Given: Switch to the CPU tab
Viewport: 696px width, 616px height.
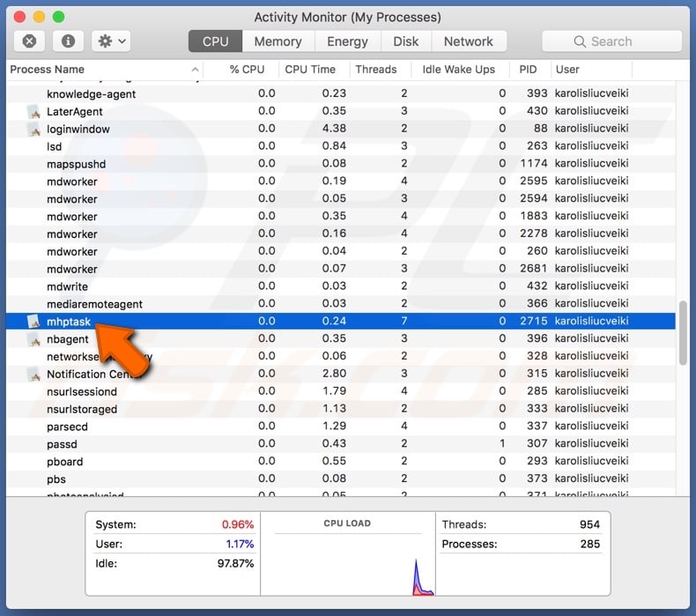Looking at the screenshot, I should (215, 41).
